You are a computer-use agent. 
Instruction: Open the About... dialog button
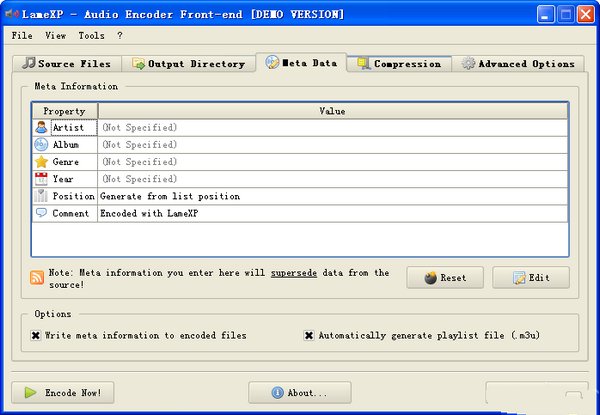pyautogui.click(x=300, y=392)
